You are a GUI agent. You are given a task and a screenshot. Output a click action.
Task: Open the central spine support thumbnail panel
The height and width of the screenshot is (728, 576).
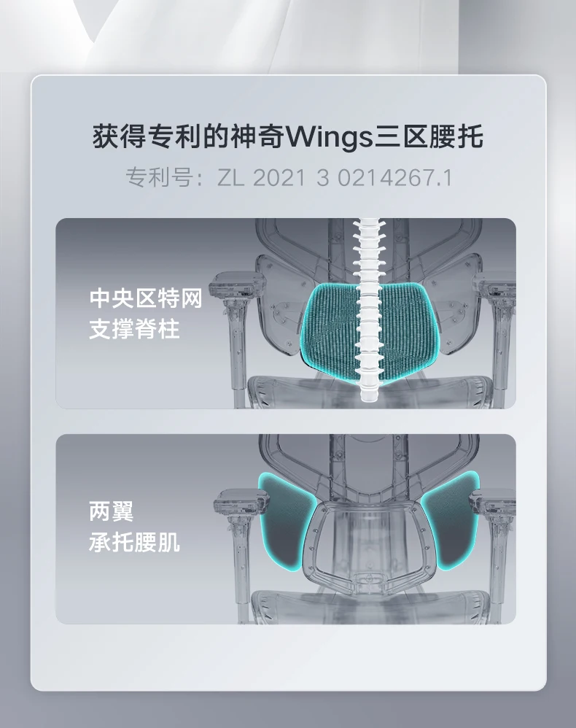click(286, 314)
